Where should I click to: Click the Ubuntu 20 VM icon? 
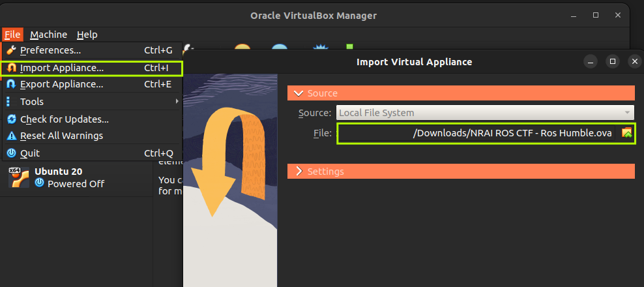(18, 177)
